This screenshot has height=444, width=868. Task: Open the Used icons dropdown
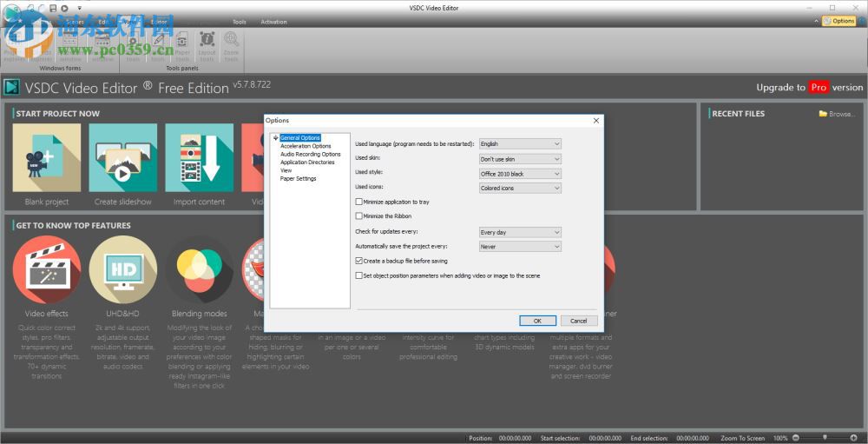[x=520, y=189]
